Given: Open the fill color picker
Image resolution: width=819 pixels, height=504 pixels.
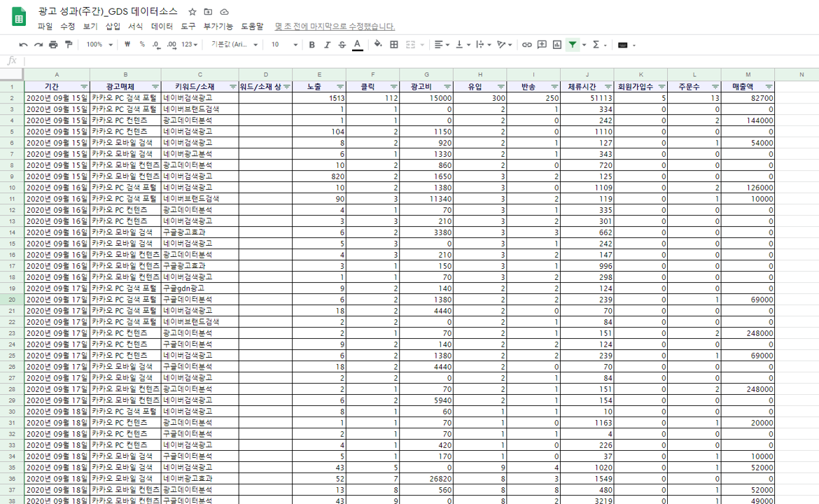Looking at the screenshot, I should (377, 45).
